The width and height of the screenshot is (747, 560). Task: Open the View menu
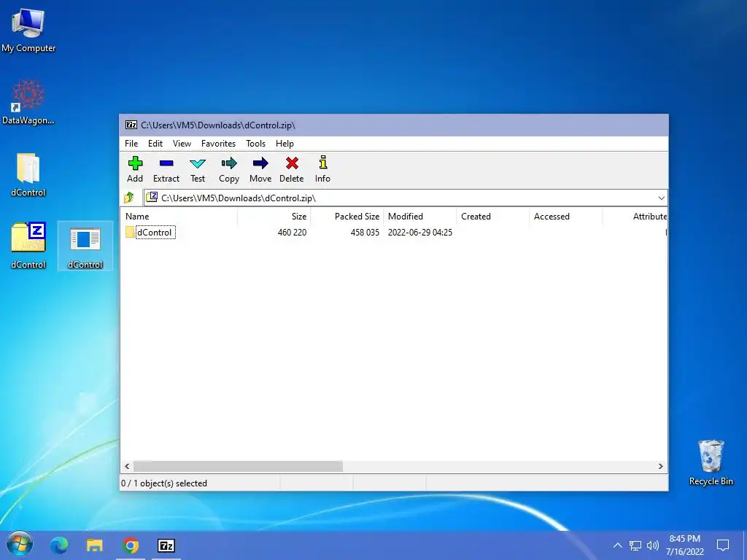[x=182, y=144]
